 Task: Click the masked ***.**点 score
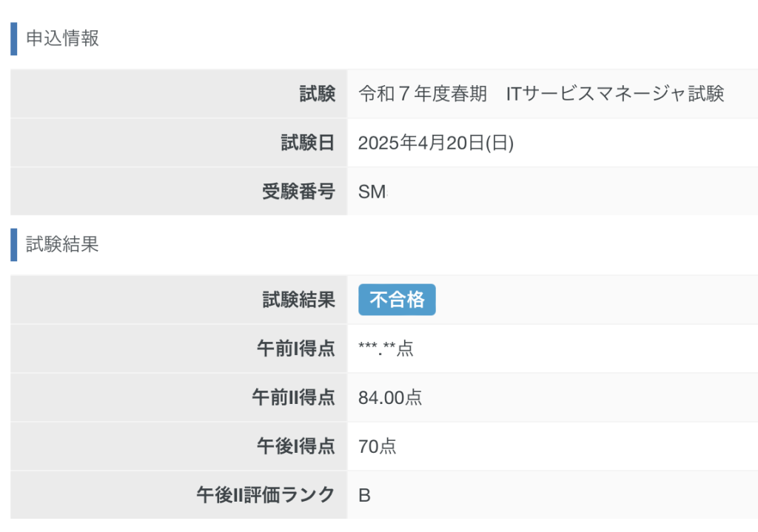tap(386, 349)
